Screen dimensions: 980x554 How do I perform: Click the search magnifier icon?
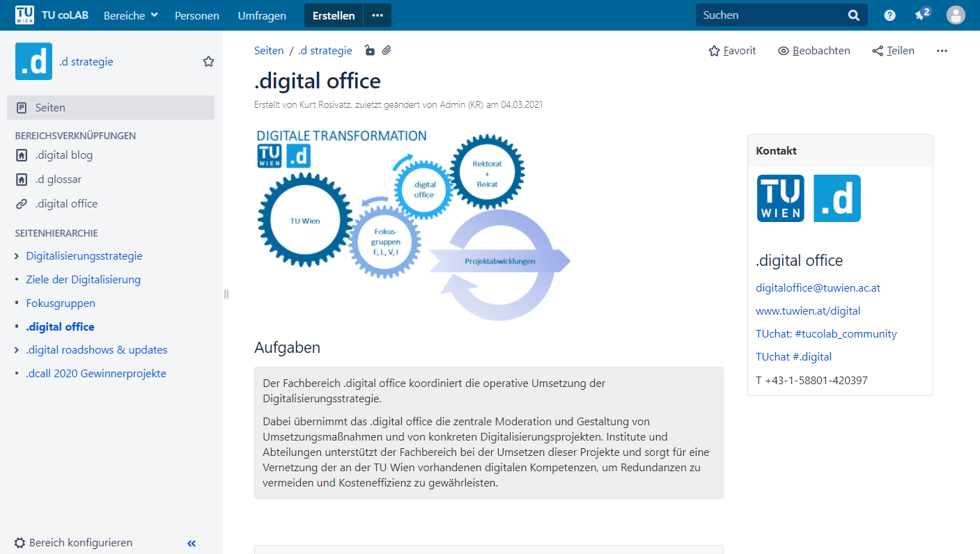coord(854,15)
